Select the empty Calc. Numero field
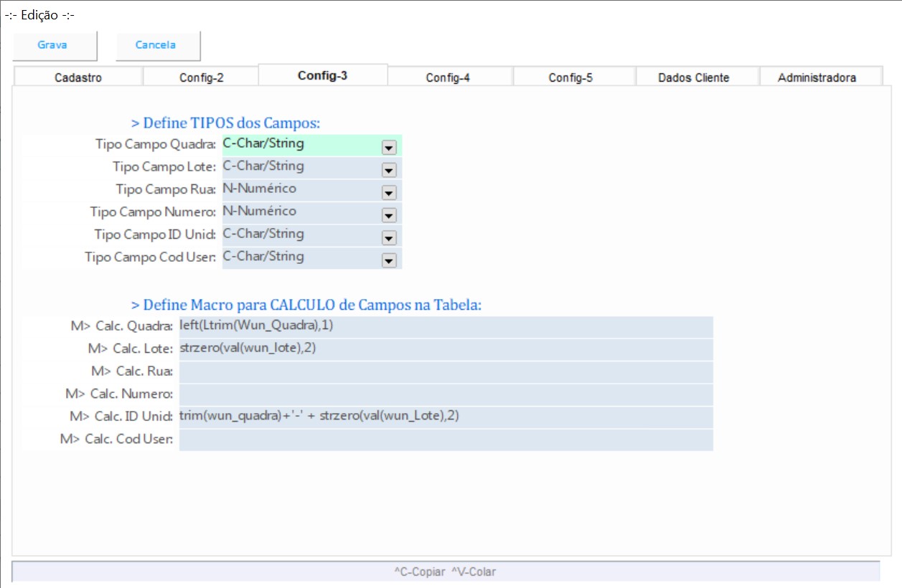The image size is (902, 588). pyautogui.click(x=445, y=394)
